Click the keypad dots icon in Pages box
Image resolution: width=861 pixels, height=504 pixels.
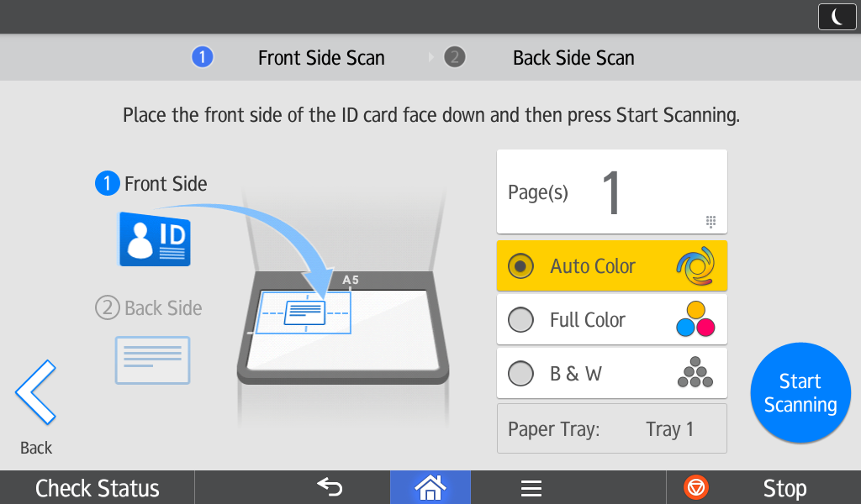(710, 222)
